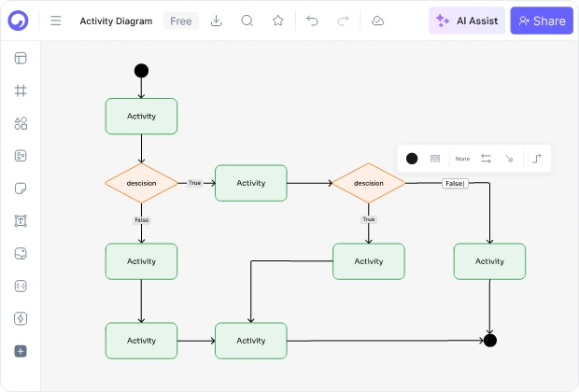The height and width of the screenshot is (392, 579).
Task: Click the download export icon
Action: [216, 21]
